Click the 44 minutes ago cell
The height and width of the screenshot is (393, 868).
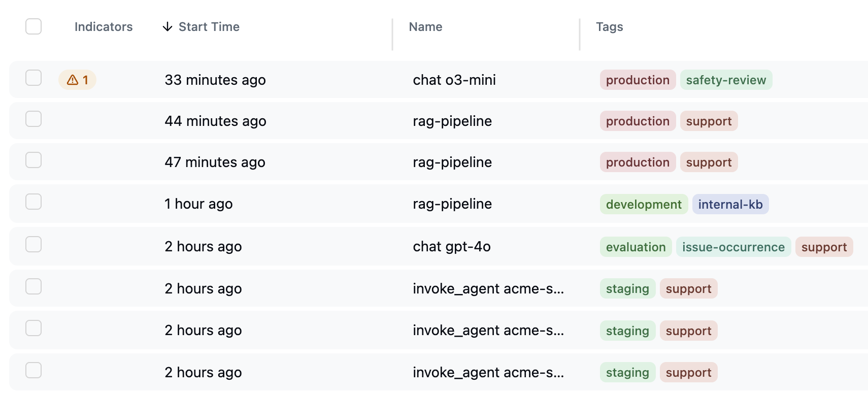tap(215, 121)
